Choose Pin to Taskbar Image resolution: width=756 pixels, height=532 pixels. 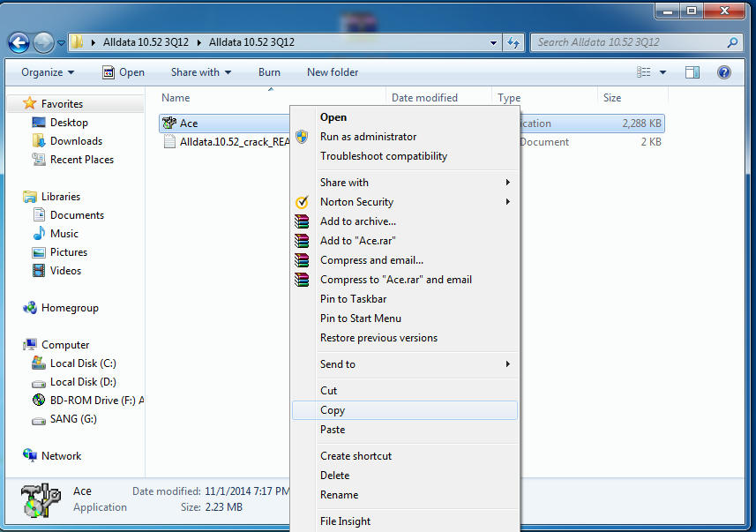click(x=404, y=299)
